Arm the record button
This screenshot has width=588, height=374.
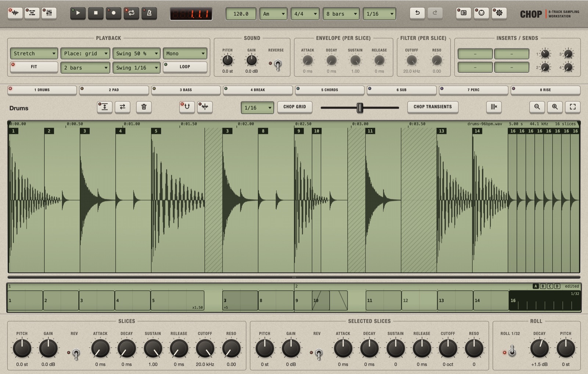(x=114, y=13)
